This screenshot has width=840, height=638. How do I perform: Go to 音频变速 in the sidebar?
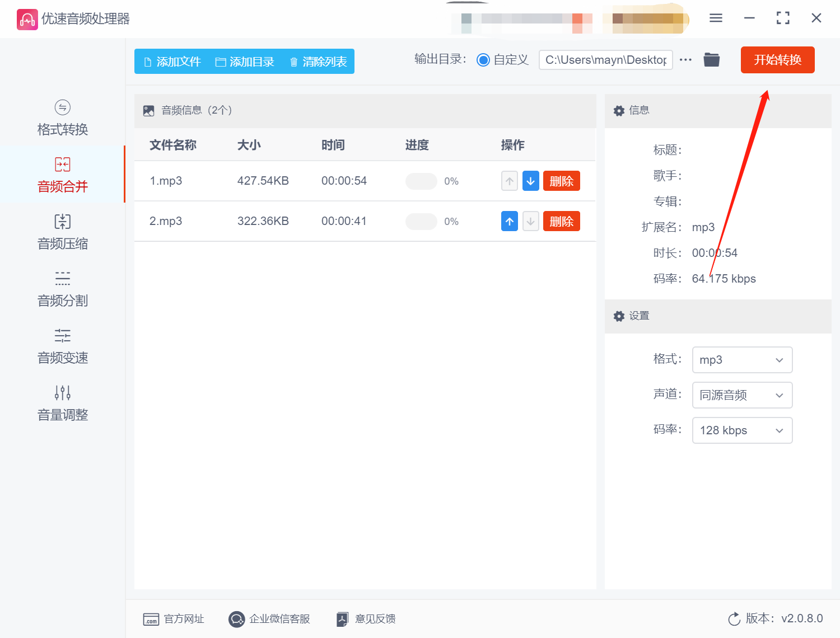pos(63,346)
